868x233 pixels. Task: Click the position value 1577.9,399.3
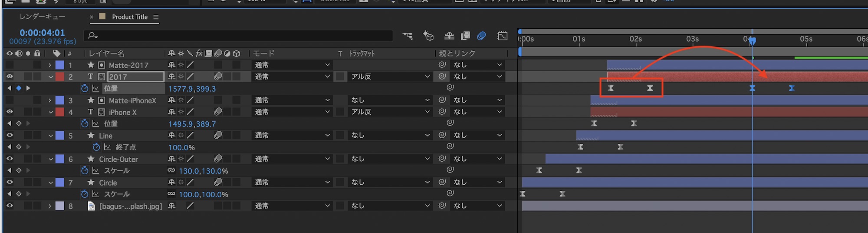(192, 89)
